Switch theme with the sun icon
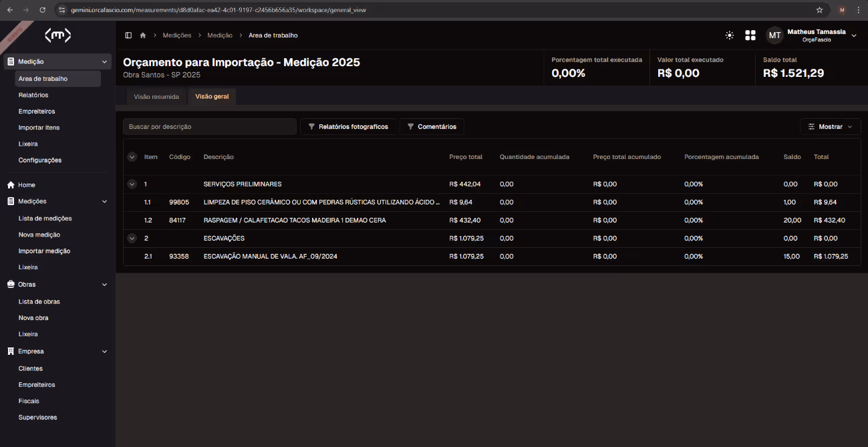Image resolution: width=868 pixels, height=447 pixels. pos(729,35)
